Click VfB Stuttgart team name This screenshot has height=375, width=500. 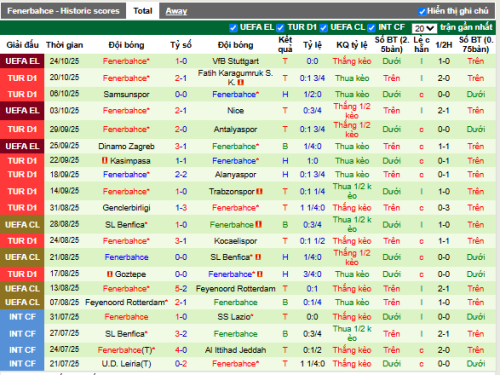236,61
